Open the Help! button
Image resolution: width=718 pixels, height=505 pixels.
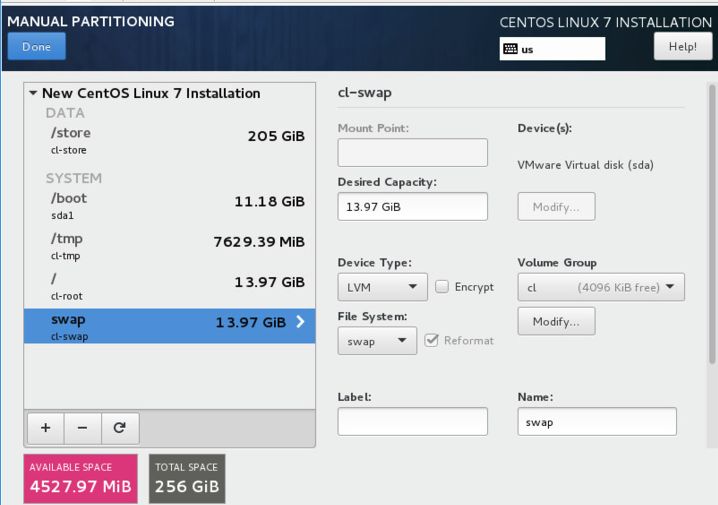point(683,46)
